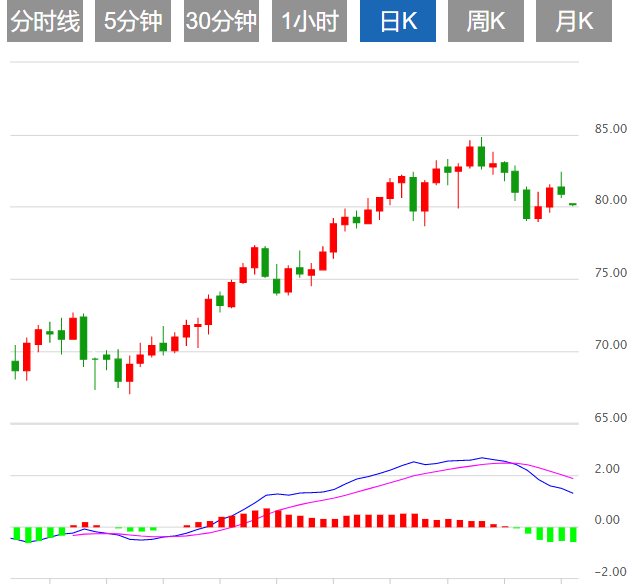Click the 0.00 MACD axis label
This screenshot has width=632, height=584.
pos(606,520)
